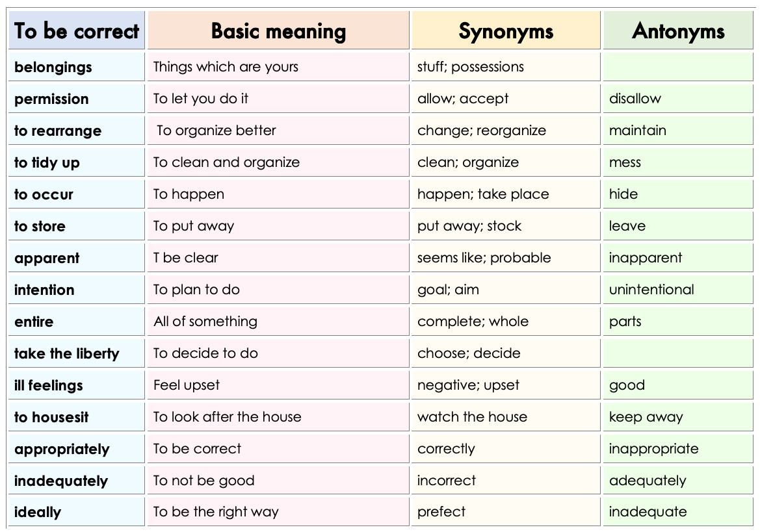The image size is (760, 532).
Task: Select the 'put away; stock' synonyms cell
Action: [506, 225]
